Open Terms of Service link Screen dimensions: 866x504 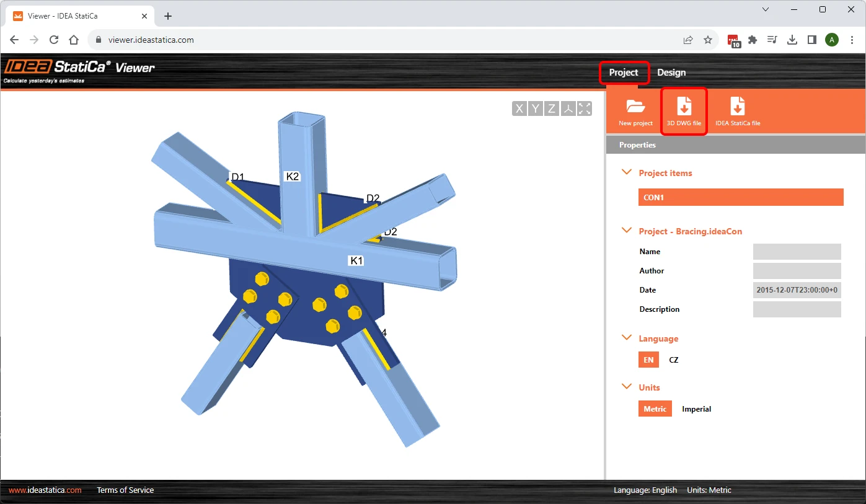point(125,490)
